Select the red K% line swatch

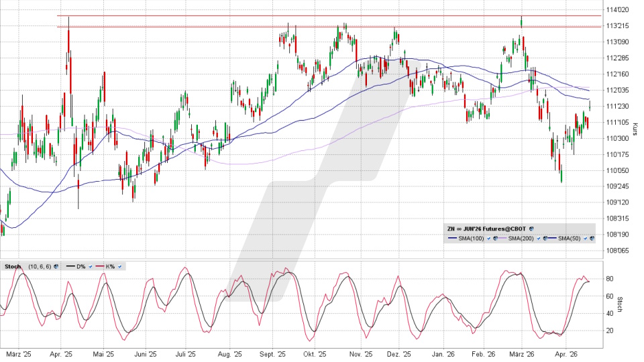(100, 267)
